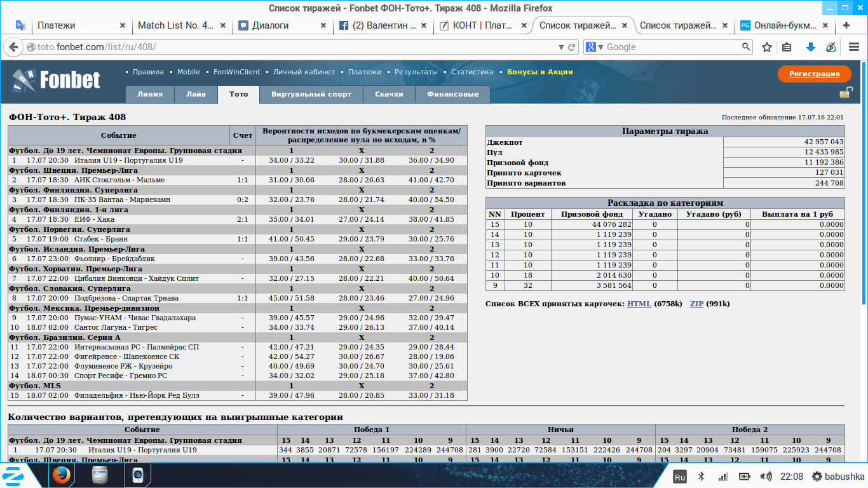
Task: Click the Ru keyboard layout indicator
Action: (679, 477)
